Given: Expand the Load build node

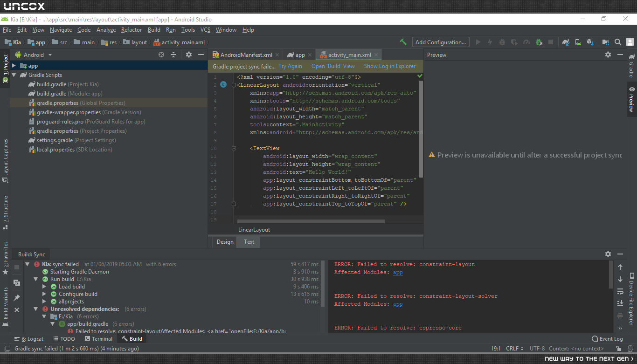Looking at the screenshot, I should tap(44, 287).
